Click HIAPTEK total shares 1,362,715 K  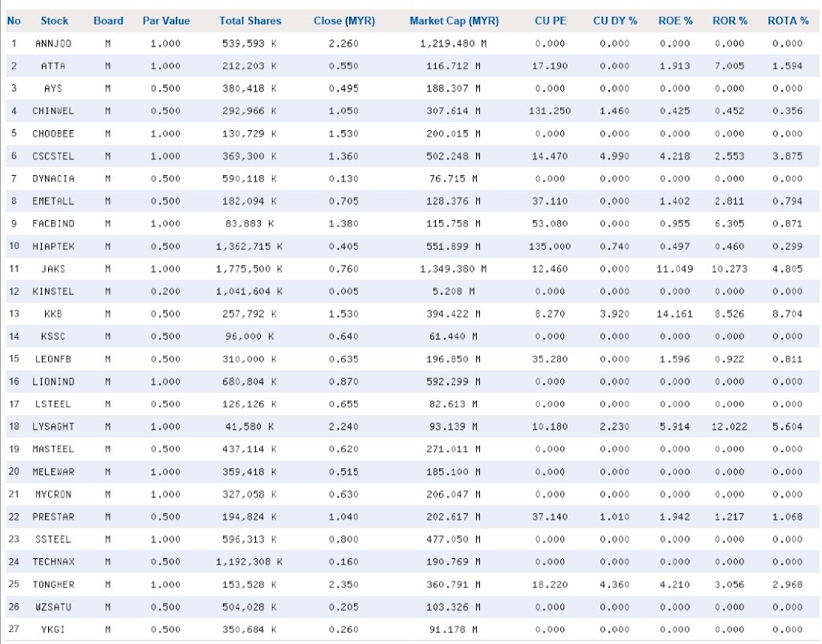[250, 247]
